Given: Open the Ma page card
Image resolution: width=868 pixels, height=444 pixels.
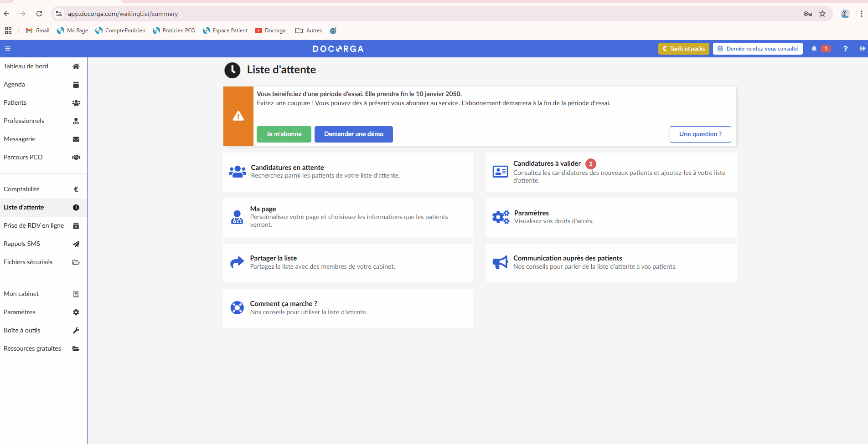Looking at the screenshot, I should pyautogui.click(x=348, y=217).
